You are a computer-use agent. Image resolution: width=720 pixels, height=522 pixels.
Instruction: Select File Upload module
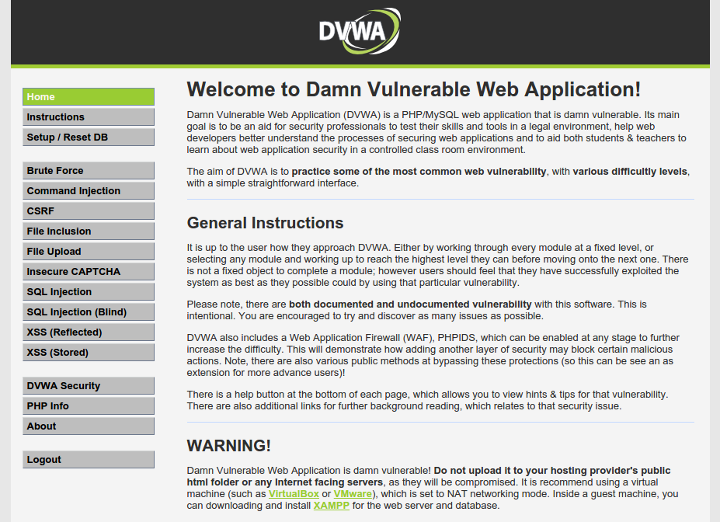[89, 252]
